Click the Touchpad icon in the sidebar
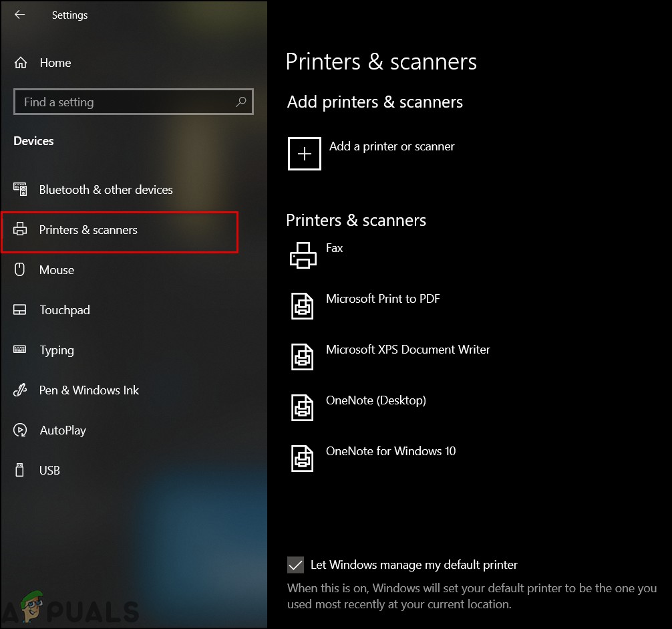The image size is (672, 629). [20, 309]
